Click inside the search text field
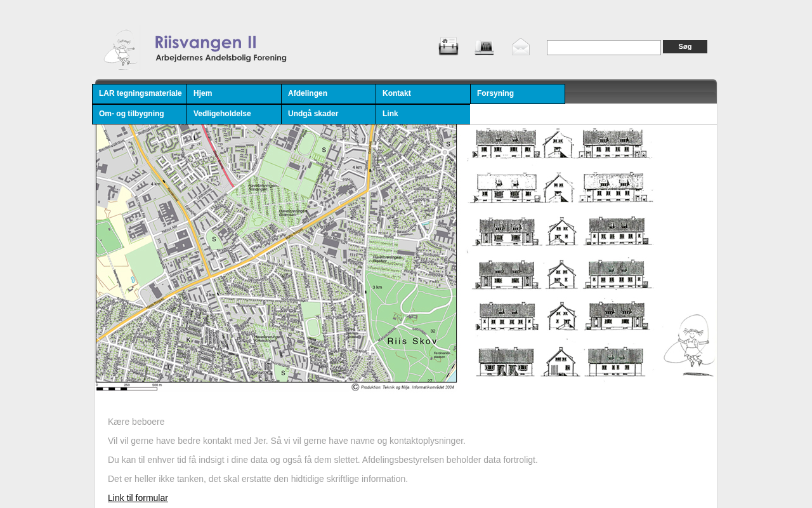The image size is (812, 508). 603,48
